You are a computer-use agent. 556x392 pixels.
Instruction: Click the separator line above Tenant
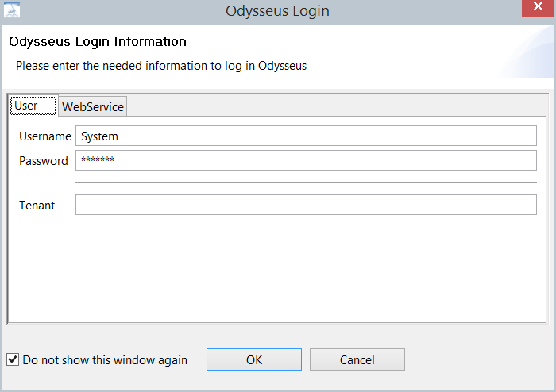(x=306, y=183)
